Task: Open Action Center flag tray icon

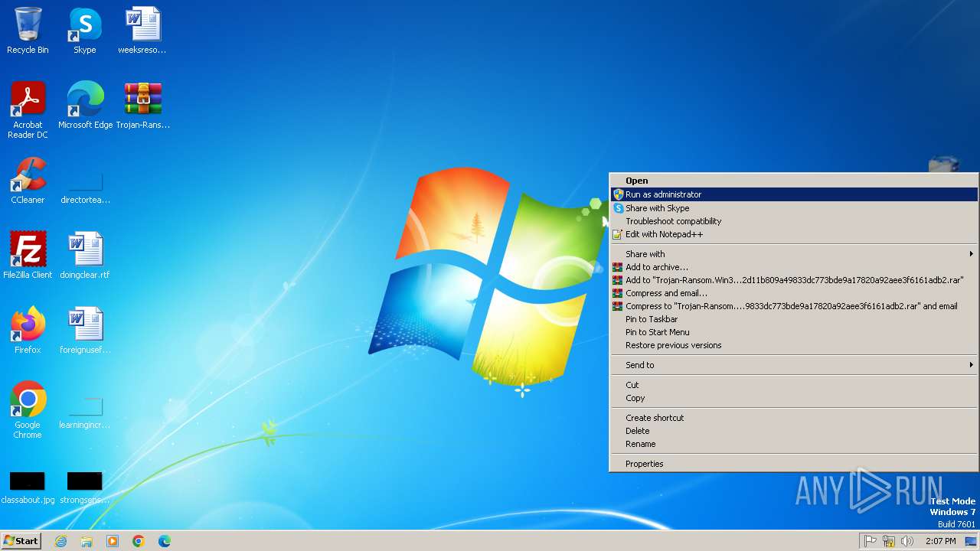Action: point(871,541)
